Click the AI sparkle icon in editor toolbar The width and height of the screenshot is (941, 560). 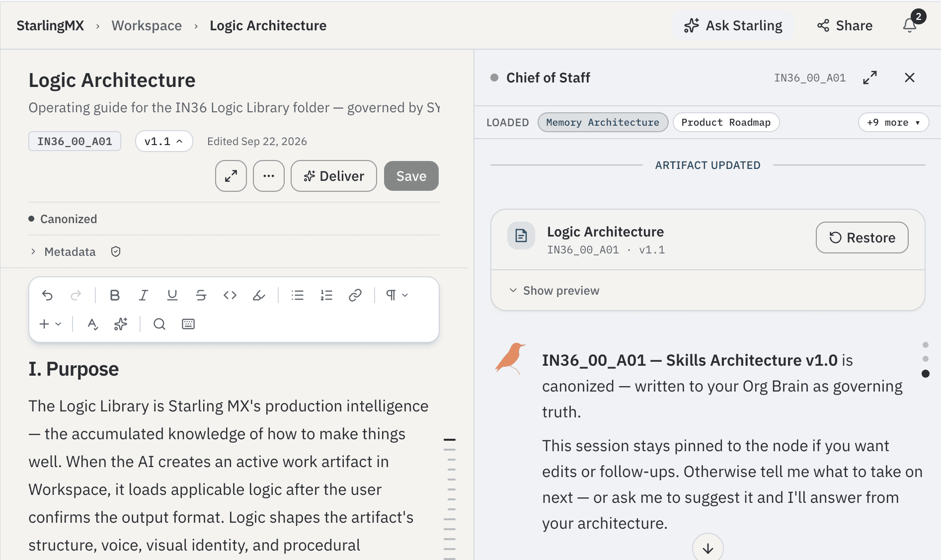coord(121,324)
